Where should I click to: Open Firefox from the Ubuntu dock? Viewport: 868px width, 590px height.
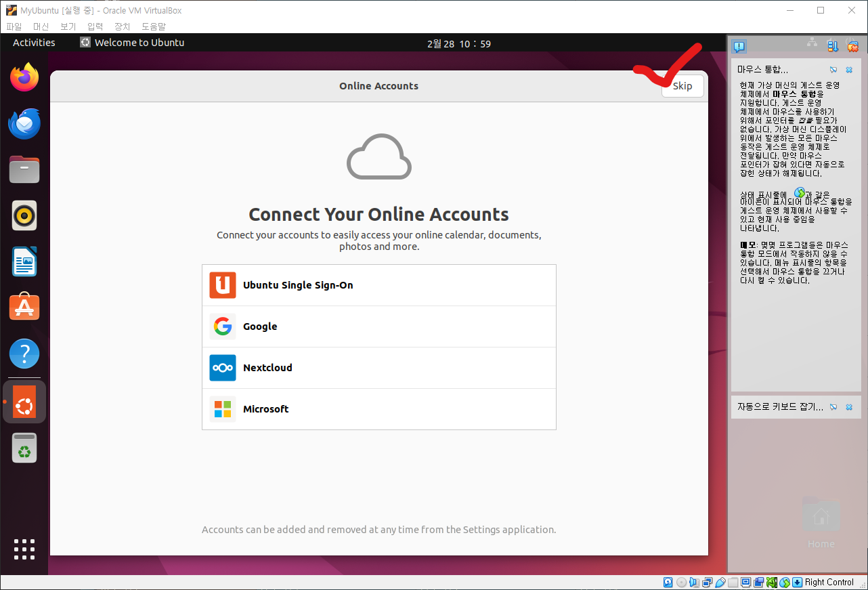click(x=24, y=77)
